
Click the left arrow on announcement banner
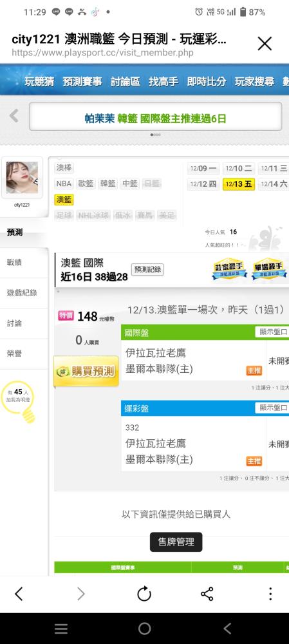point(14,116)
